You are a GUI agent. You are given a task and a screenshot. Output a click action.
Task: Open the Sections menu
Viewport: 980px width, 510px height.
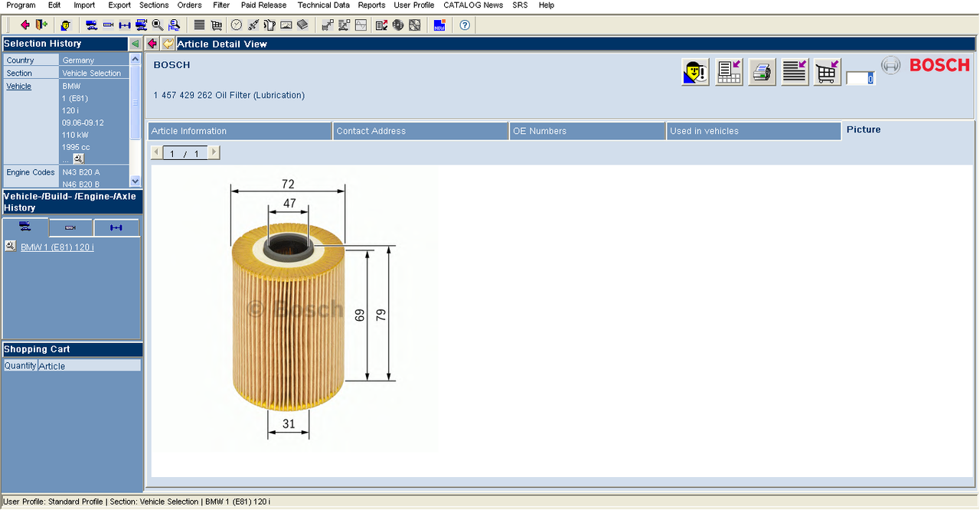(154, 5)
